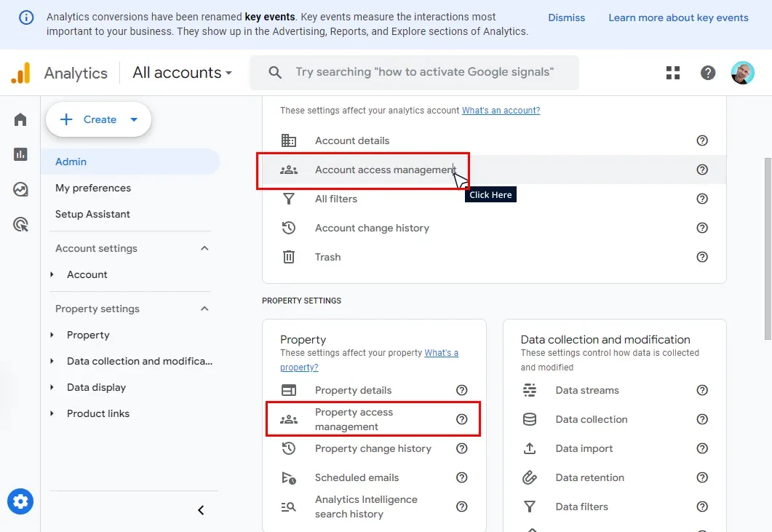
Task: Open Reports using the bar chart icon
Action: [20, 154]
